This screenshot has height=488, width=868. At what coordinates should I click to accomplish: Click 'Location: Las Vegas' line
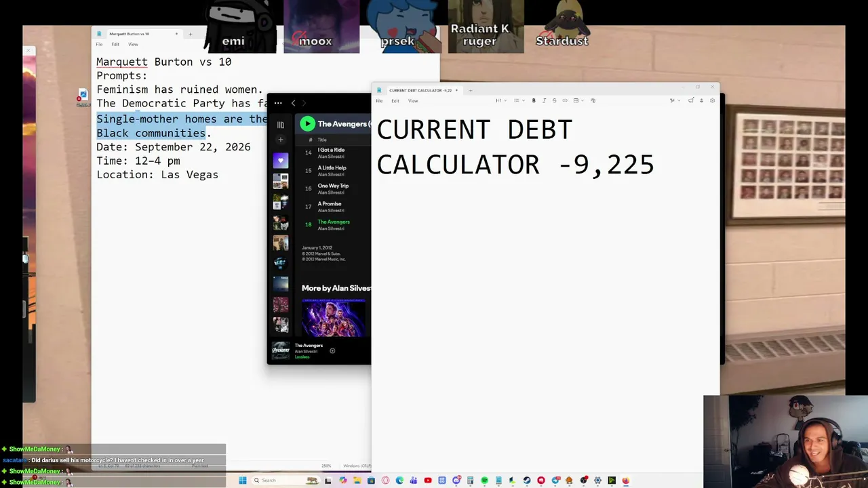pos(157,175)
